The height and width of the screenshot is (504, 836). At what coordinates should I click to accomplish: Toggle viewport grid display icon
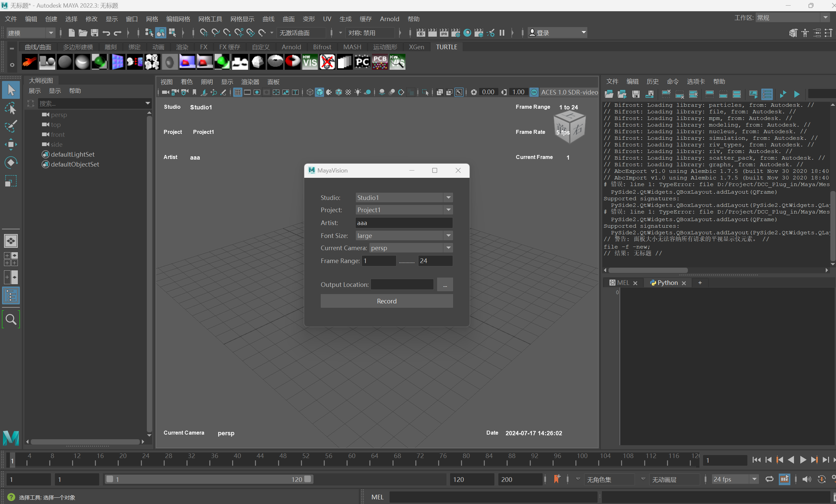pos(237,92)
